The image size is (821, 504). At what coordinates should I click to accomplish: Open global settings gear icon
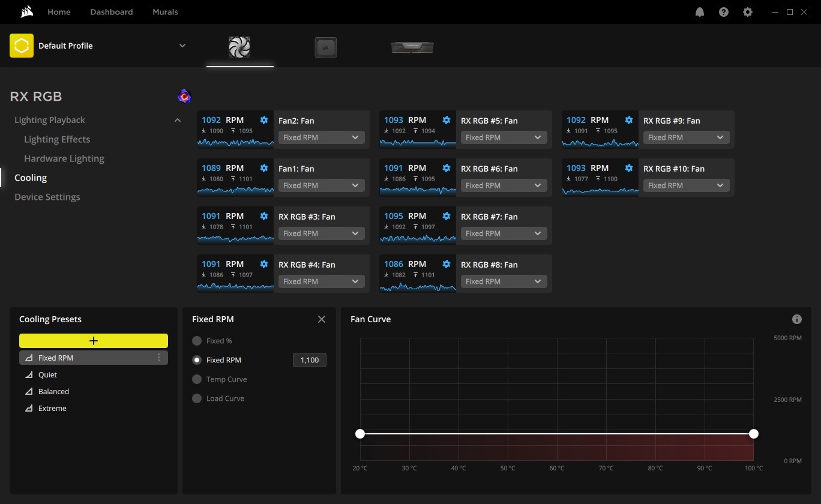[x=747, y=12]
